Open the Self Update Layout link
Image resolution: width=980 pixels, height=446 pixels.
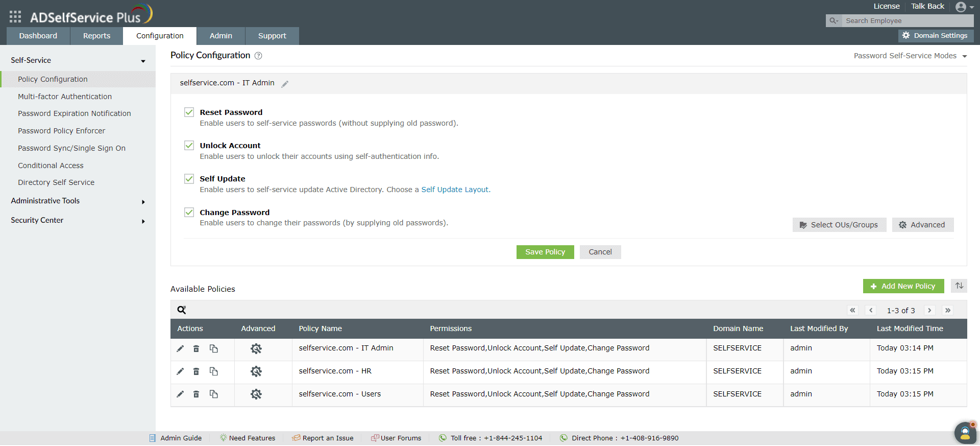[x=455, y=190]
